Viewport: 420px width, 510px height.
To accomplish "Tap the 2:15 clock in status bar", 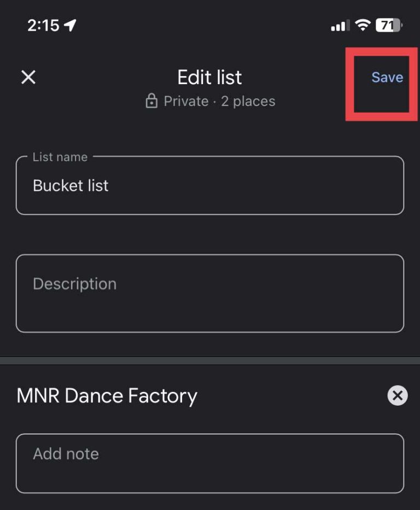I will click(43, 25).
